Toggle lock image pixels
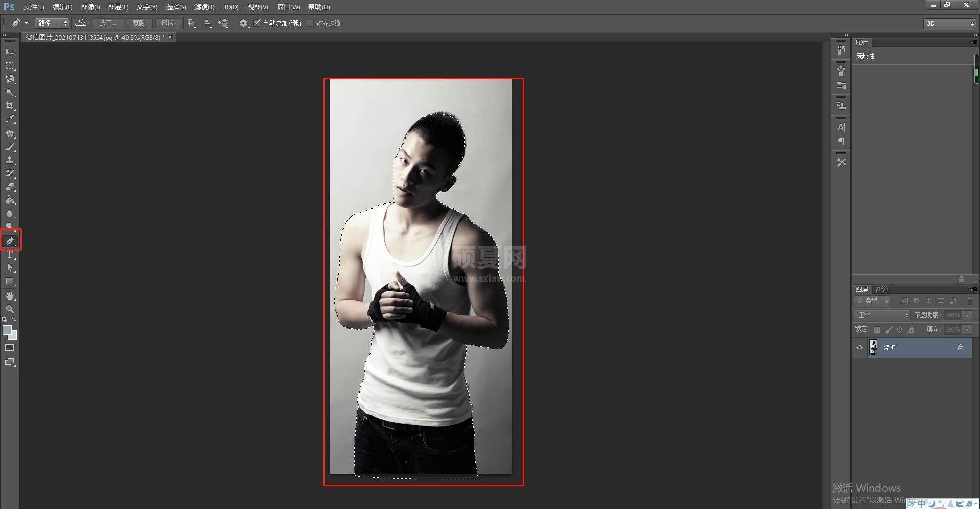 click(889, 329)
